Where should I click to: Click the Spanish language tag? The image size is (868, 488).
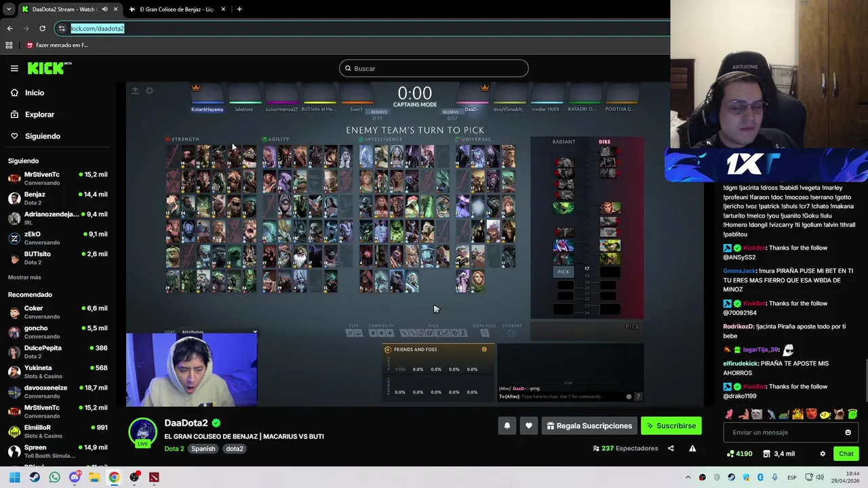[203, 449]
